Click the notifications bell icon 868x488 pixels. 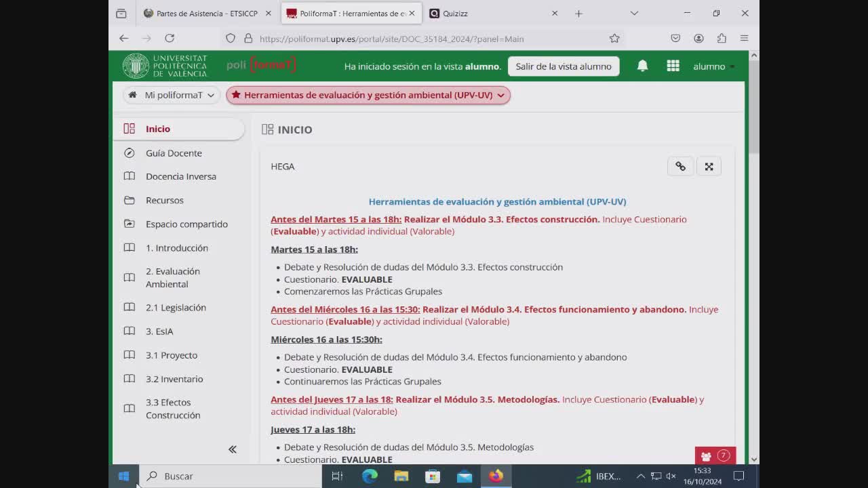click(x=642, y=66)
